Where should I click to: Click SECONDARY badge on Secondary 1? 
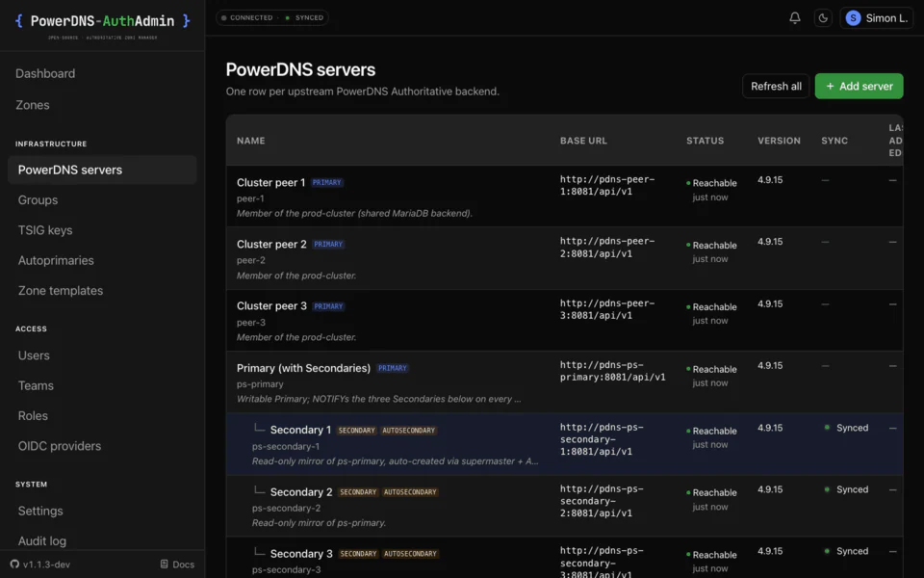pos(356,431)
